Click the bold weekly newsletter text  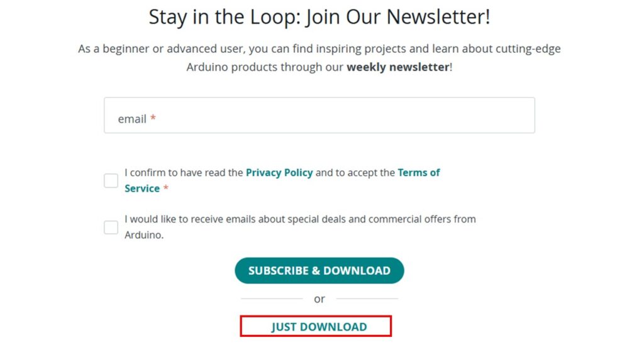click(398, 67)
